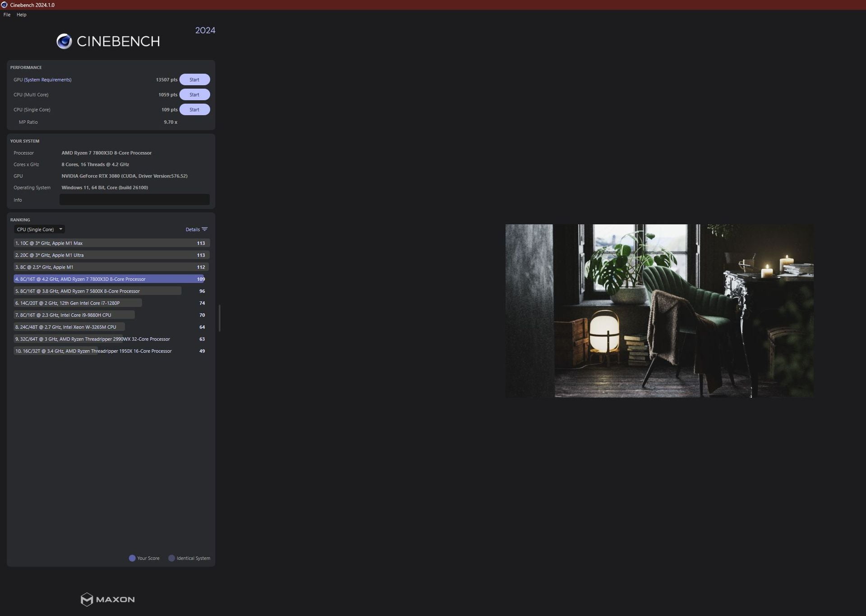The image size is (866, 616).
Task: Click the Operating System value Windows 11
Action: pos(105,188)
